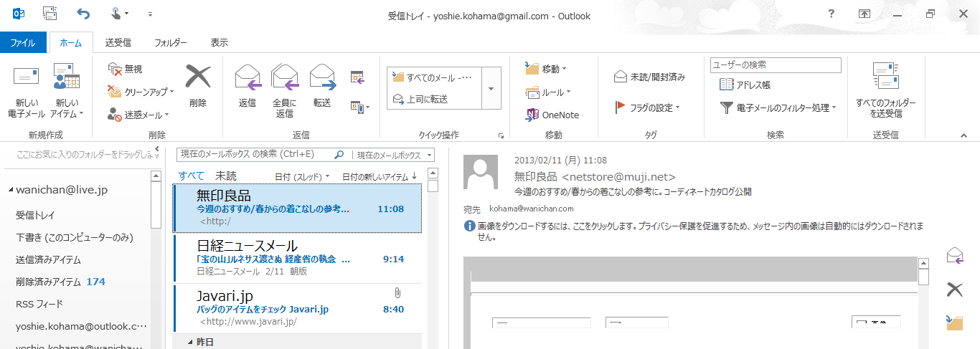
Task: Open the フラグの設定 flag menu
Action: pos(647,107)
